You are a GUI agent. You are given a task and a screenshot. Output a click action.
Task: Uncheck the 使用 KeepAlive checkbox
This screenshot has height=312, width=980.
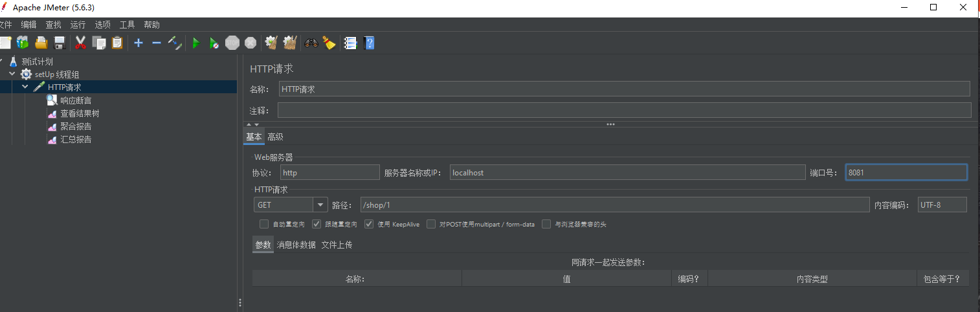[369, 224]
